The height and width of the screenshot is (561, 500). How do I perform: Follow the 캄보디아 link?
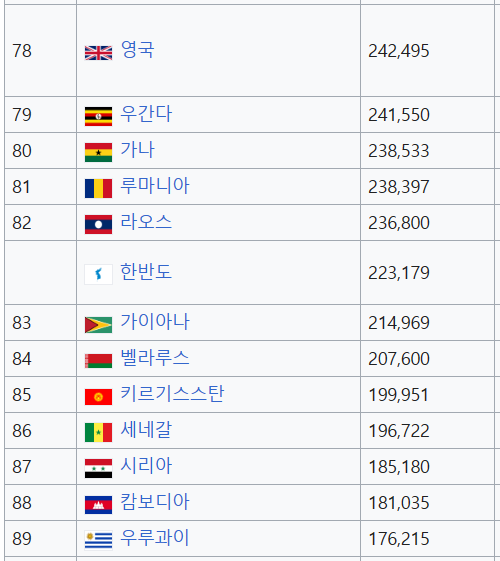[155, 502]
